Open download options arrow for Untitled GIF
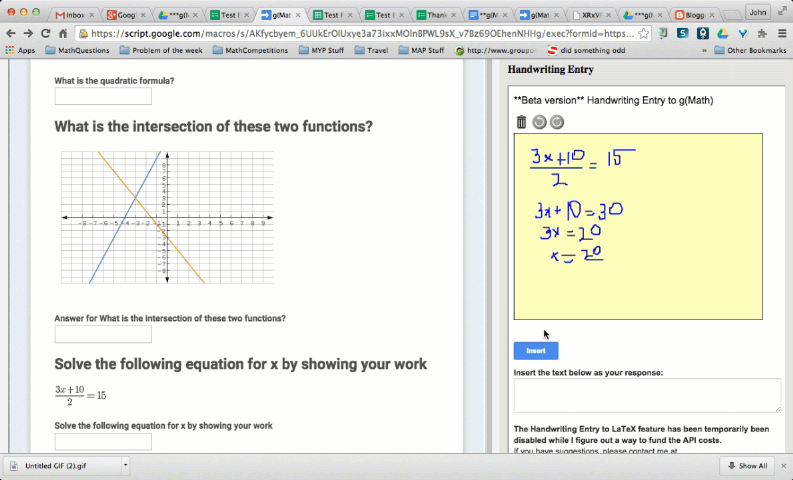 tap(125, 465)
